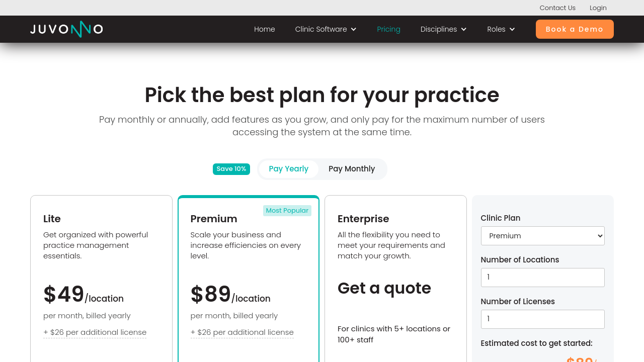
Task: Open the Clinic Plan dropdown
Action: (x=542, y=236)
